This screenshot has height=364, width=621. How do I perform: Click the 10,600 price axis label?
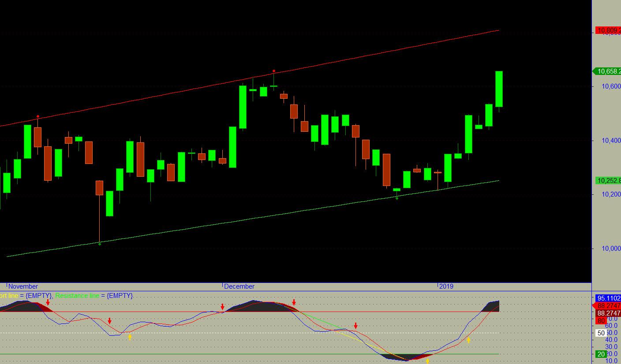(x=611, y=86)
